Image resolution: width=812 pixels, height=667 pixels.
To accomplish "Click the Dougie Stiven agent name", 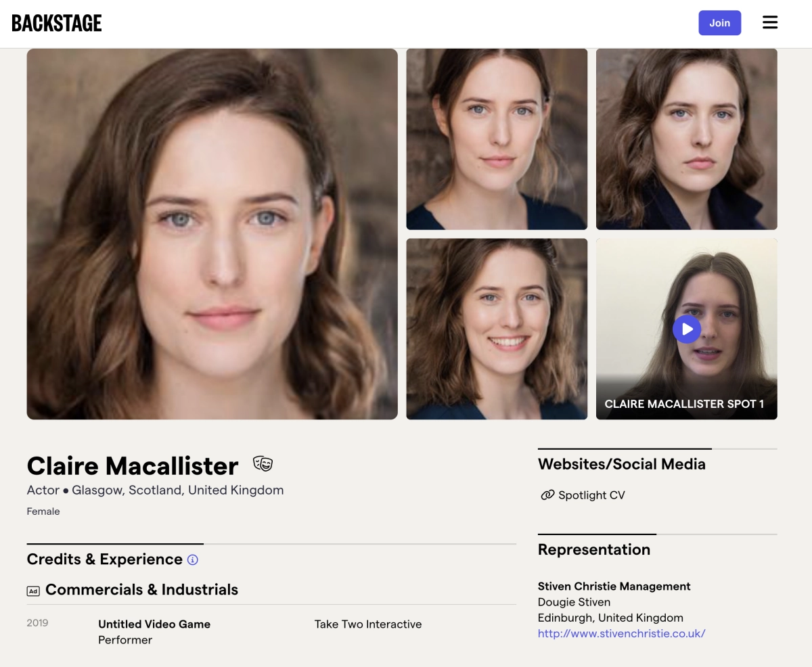I will point(574,602).
